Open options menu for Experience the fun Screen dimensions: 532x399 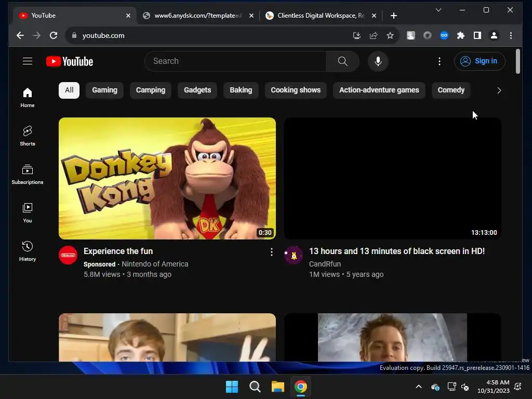point(271,252)
